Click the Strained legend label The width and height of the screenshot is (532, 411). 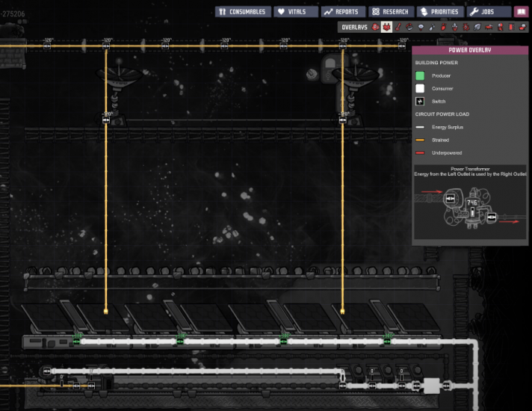tap(440, 140)
